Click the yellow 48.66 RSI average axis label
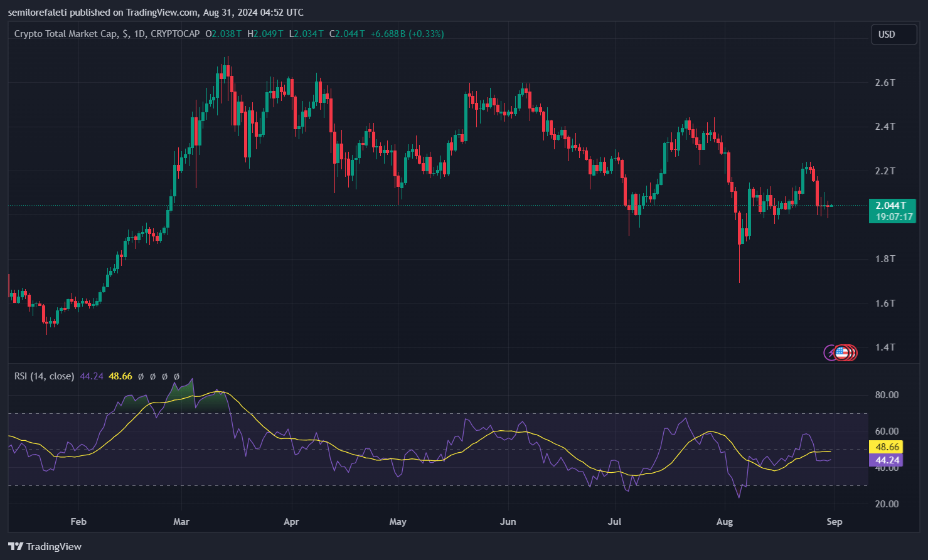Screen dimensions: 928x560 pyautogui.click(x=886, y=447)
